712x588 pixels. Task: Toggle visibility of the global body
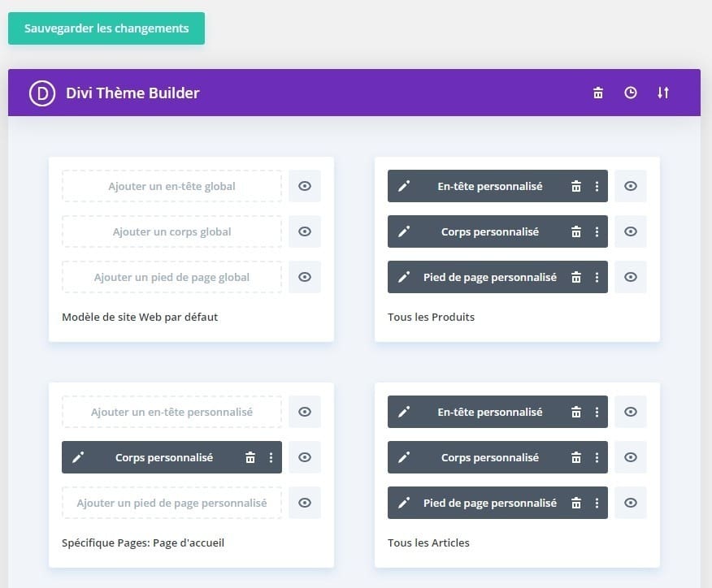pyautogui.click(x=305, y=231)
